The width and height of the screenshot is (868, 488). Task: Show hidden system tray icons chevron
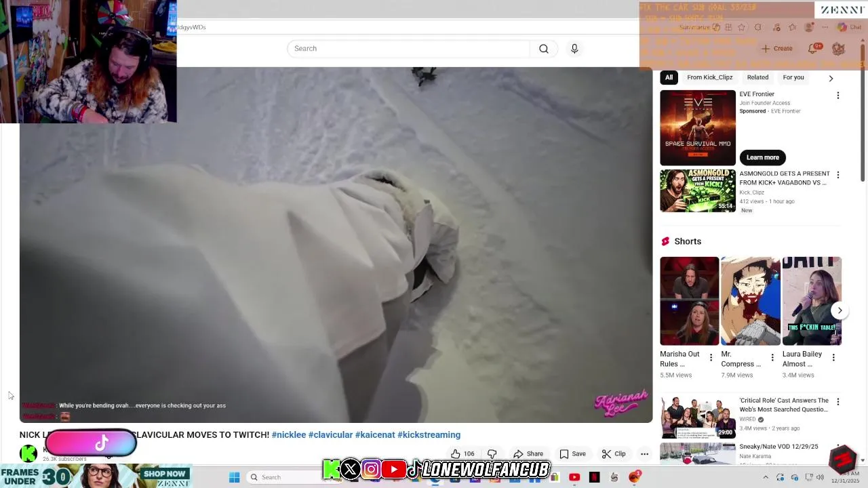[766, 477]
